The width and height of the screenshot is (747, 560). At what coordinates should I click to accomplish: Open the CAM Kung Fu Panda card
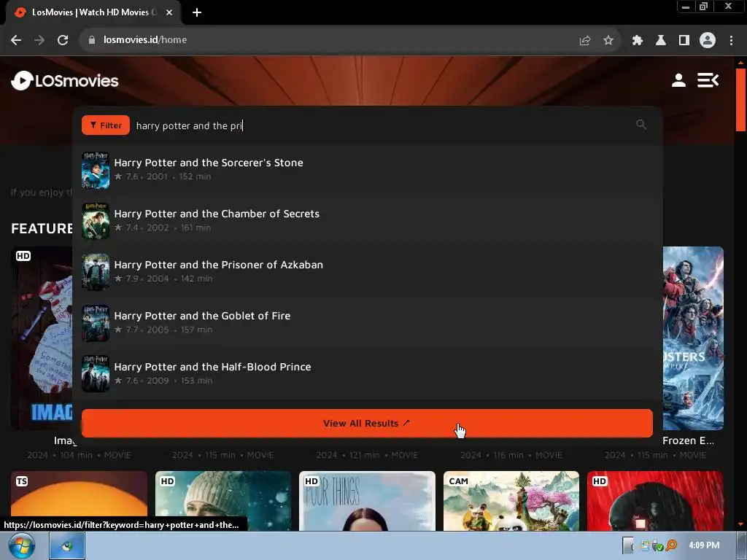tap(511, 501)
